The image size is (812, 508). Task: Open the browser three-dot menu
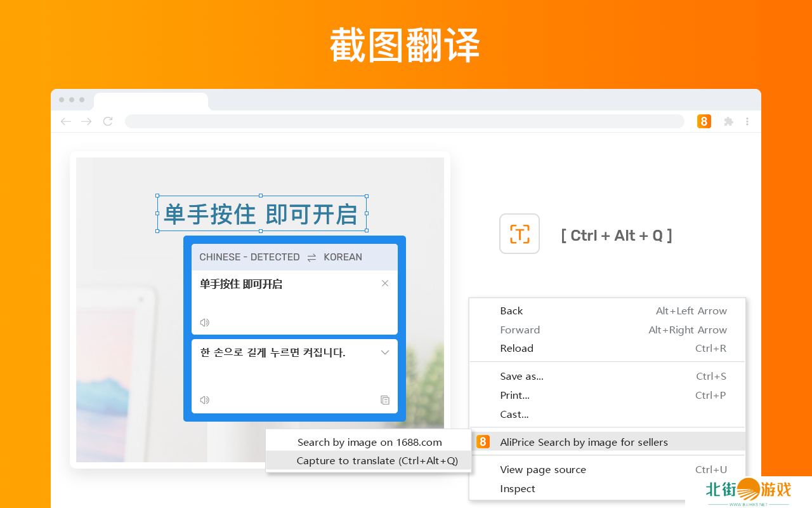(x=747, y=121)
